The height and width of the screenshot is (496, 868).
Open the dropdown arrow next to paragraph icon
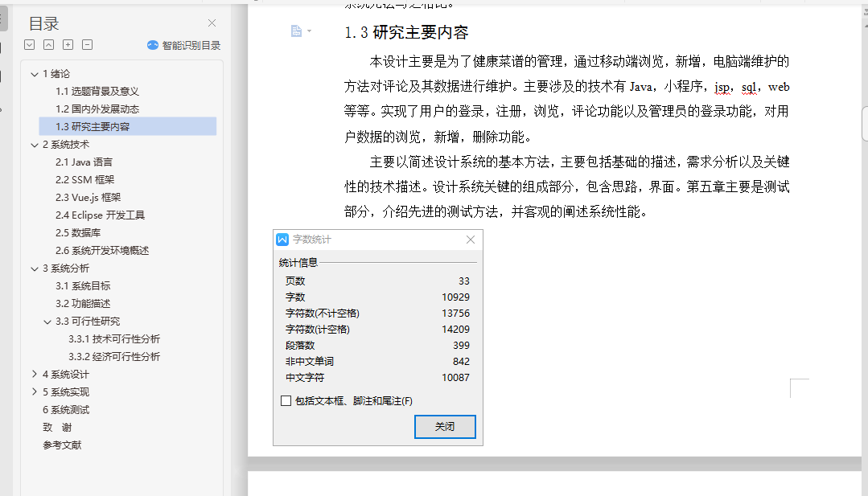click(x=310, y=31)
